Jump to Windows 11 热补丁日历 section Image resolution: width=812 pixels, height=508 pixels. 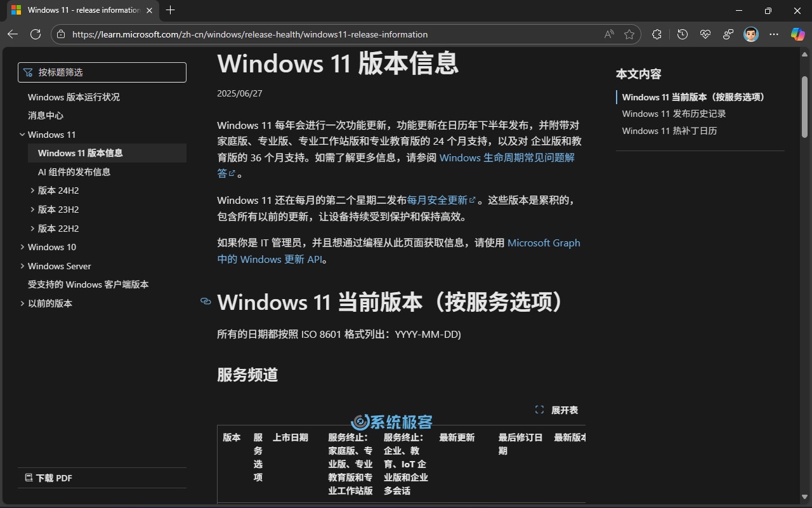tap(669, 131)
